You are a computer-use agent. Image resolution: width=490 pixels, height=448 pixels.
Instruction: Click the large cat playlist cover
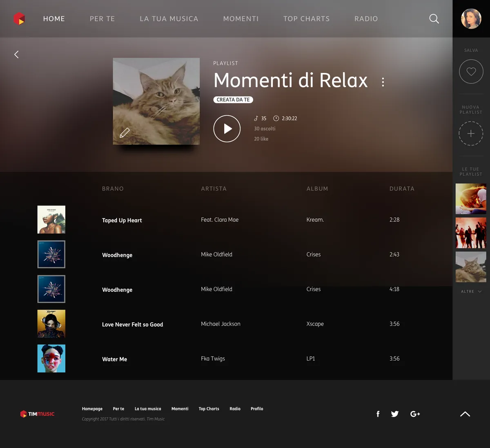[x=156, y=101]
